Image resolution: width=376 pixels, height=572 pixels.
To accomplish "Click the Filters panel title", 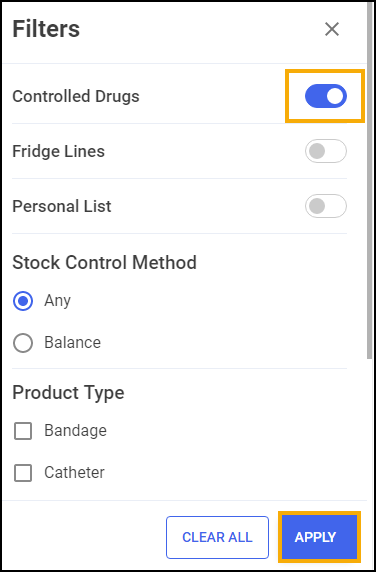I will pyautogui.click(x=46, y=29).
